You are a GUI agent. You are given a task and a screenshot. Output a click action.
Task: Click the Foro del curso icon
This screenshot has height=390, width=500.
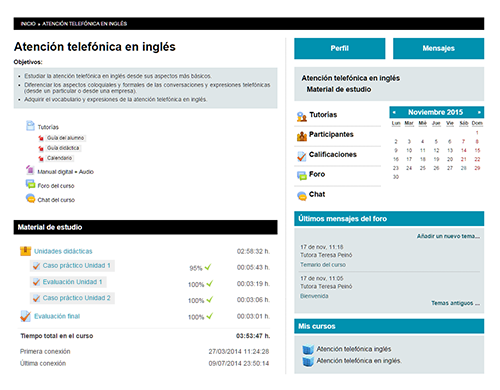30,184
